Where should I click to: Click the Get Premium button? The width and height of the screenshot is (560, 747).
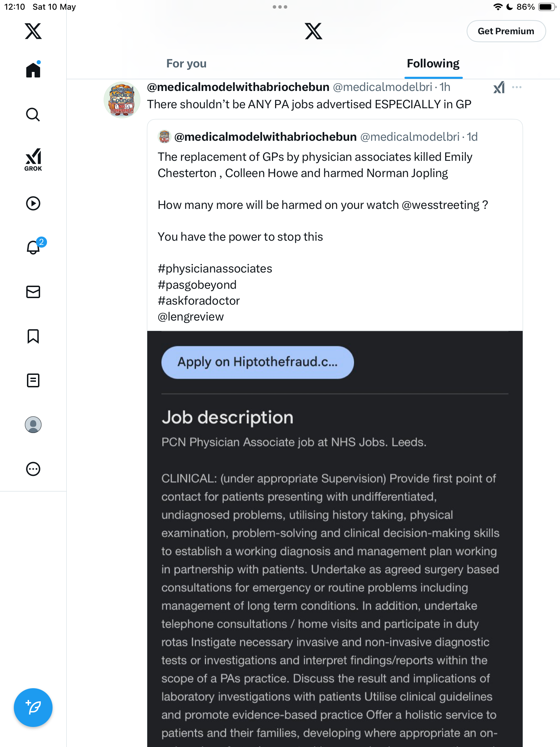coord(506,31)
